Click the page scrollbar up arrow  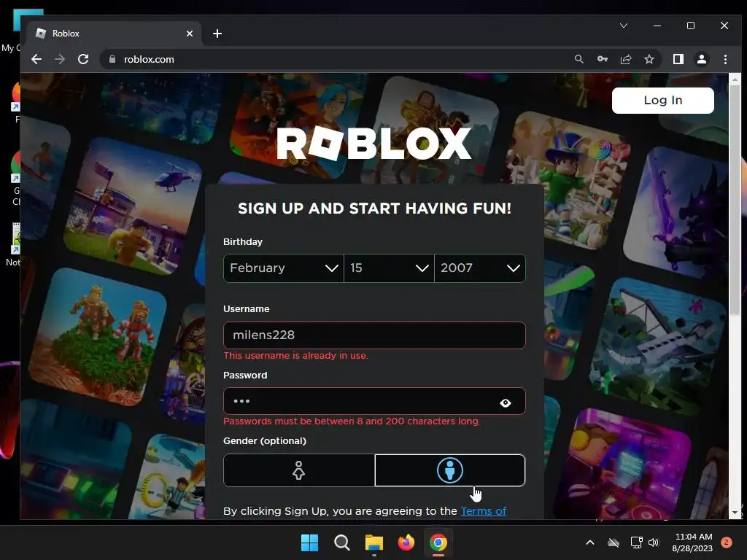click(735, 79)
